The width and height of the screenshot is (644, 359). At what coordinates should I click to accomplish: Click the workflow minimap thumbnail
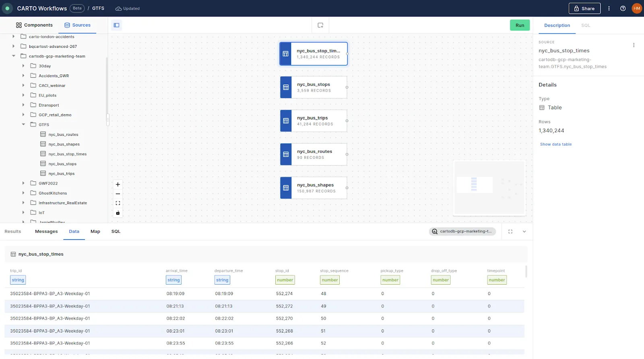(x=489, y=187)
